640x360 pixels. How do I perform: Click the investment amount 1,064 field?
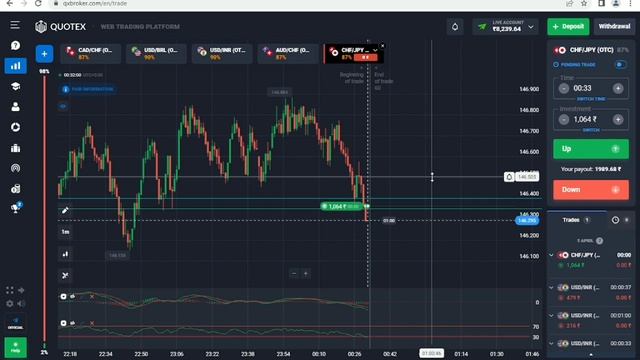[591, 119]
